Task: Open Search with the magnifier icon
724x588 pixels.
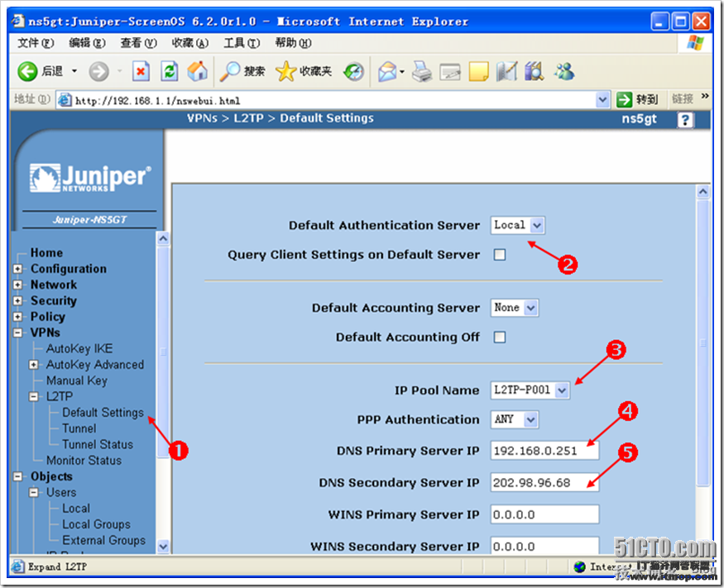Action: 229,72
